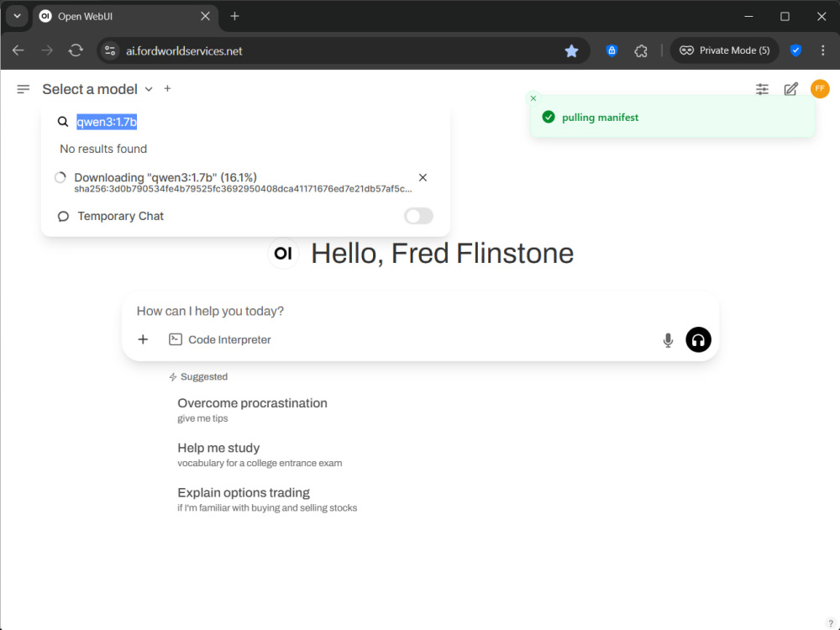The height and width of the screenshot is (630, 840).
Task: Close the Open WebUI tab
Action: 205,16
